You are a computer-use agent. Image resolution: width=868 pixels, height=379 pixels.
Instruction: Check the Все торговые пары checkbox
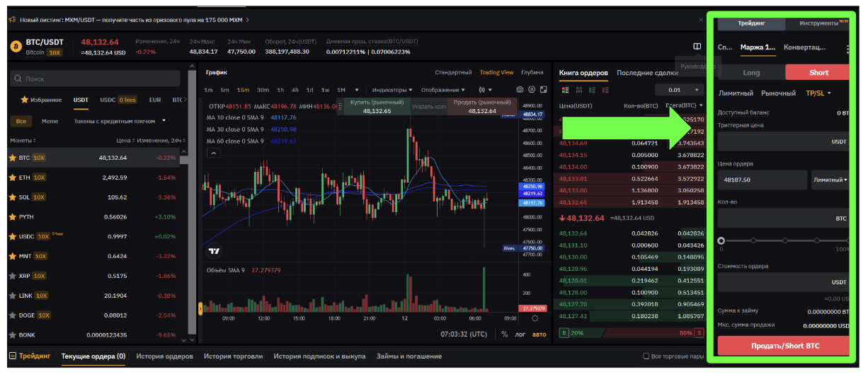(x=645, y=356)
